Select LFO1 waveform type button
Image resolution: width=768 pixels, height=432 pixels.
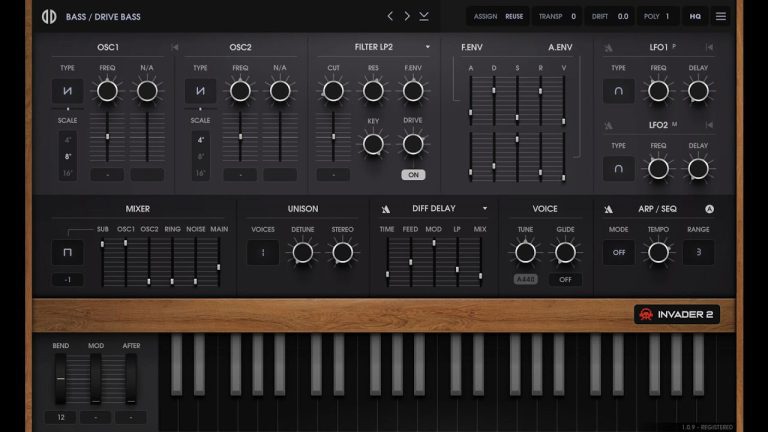(x=618, y=91)
